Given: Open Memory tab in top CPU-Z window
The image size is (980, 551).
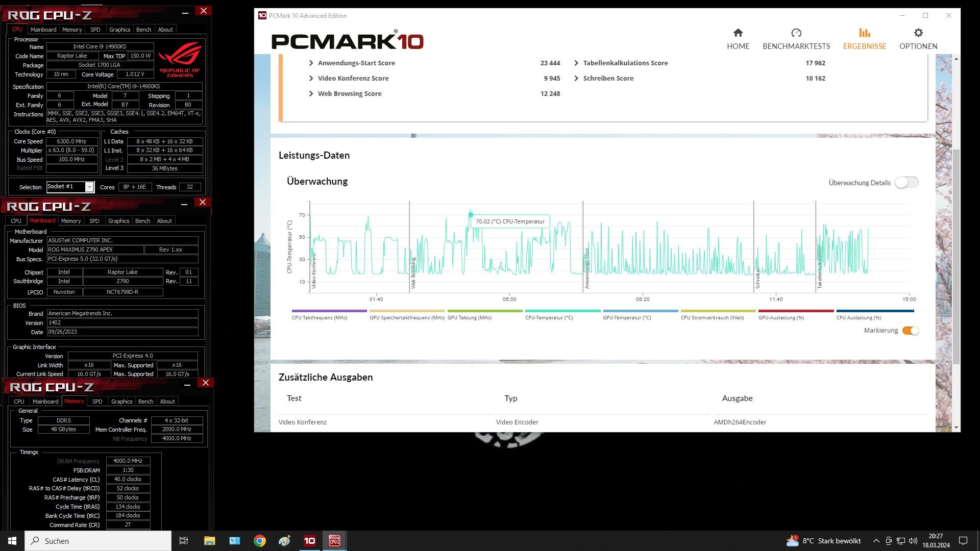Looking at the screenshot, I should pyautogui.click(x=72, y=30).
